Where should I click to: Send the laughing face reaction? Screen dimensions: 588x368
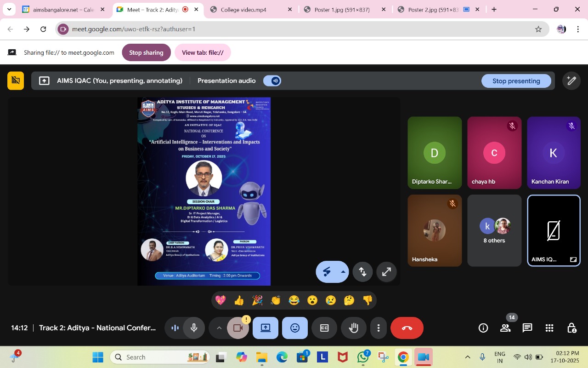coord(294,300)
